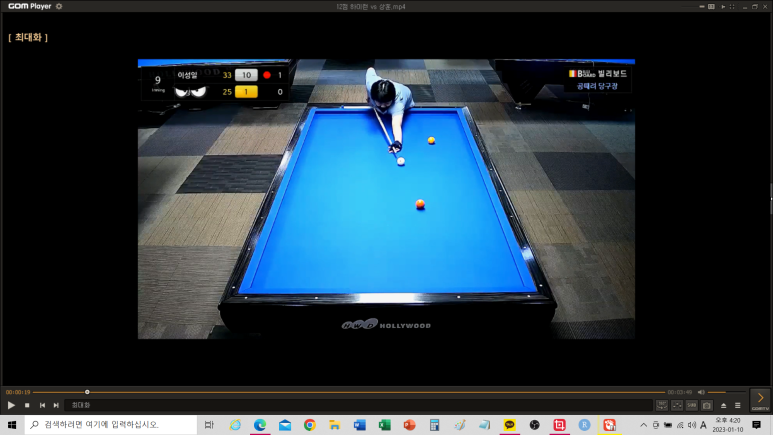Open the SUB subtitle settings button
The image size is (773, 435).
coord(692,405)
